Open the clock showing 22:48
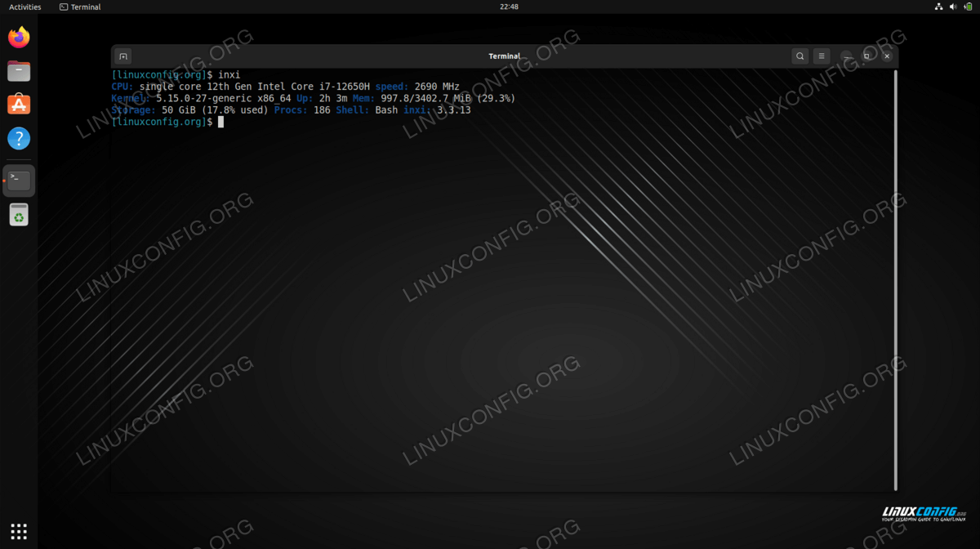980x549 pixels. click(x=509, y=7)
